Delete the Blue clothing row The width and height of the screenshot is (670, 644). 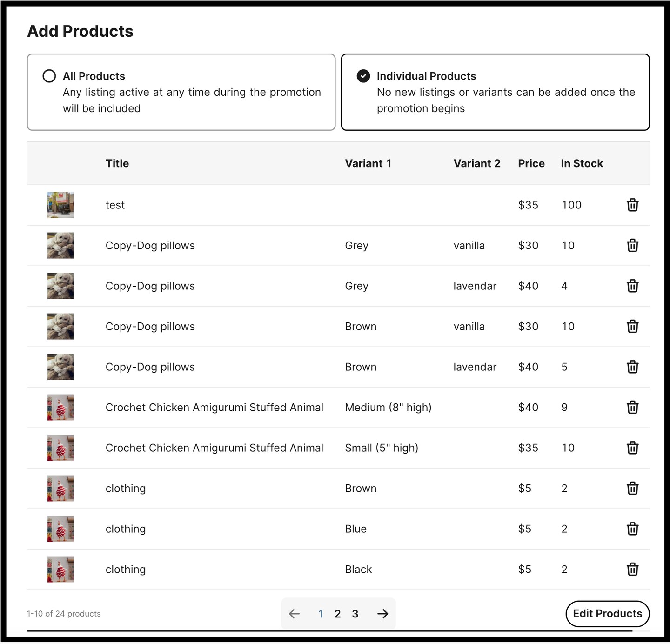[632, 529]
